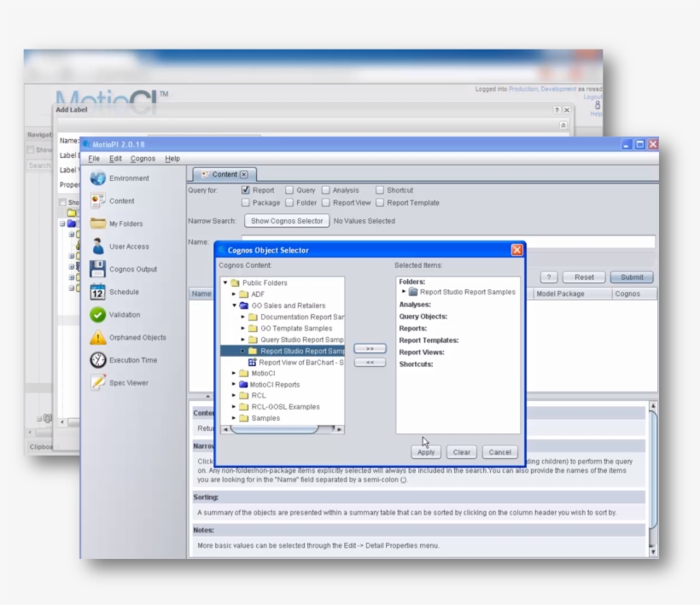Viewport: 700px width, 605px height.
Task: Uncheck the Report checkbox
Action: [246, 190]
